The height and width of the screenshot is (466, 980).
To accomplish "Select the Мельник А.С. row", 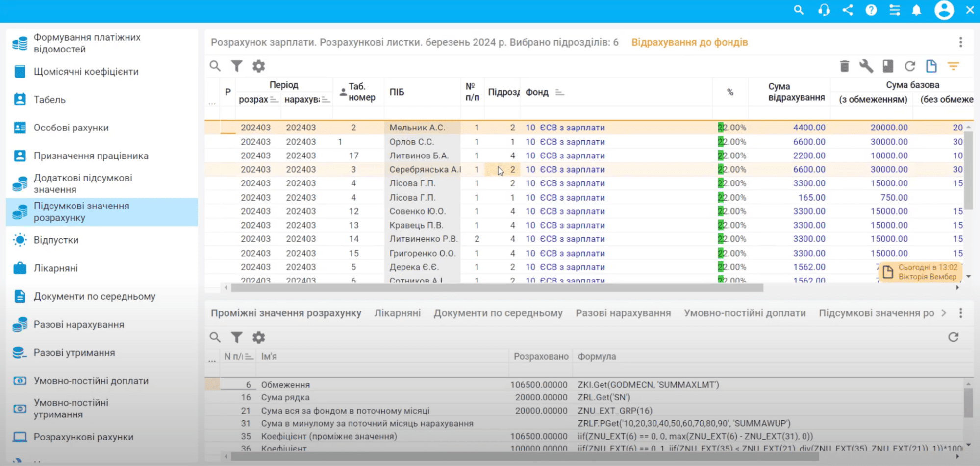I will pos(584,128).
